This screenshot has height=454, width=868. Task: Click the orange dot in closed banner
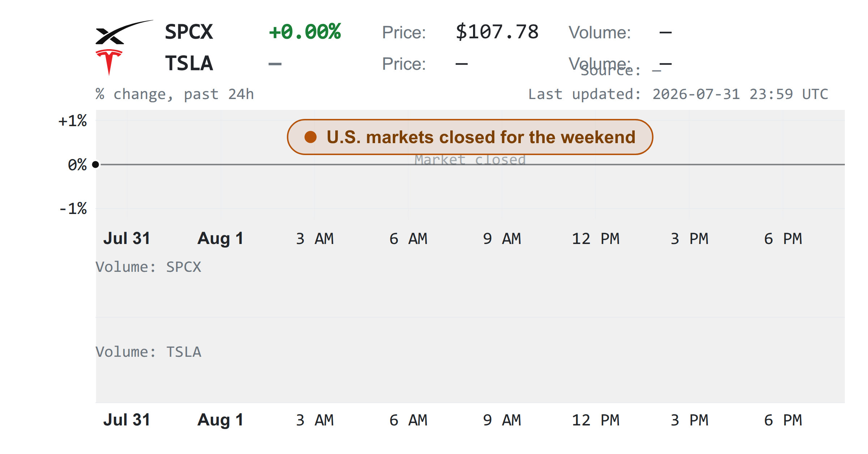(310, 137)
